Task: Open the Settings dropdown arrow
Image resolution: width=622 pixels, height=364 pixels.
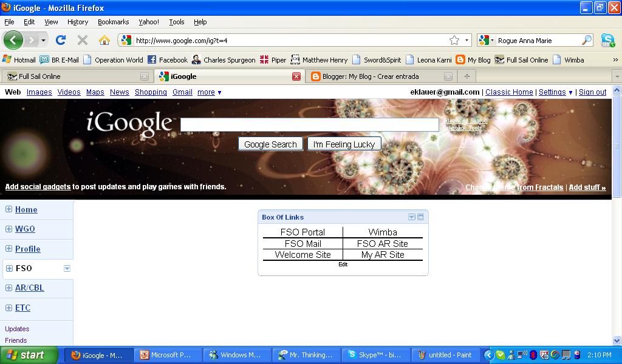Action: click(570, 93)
